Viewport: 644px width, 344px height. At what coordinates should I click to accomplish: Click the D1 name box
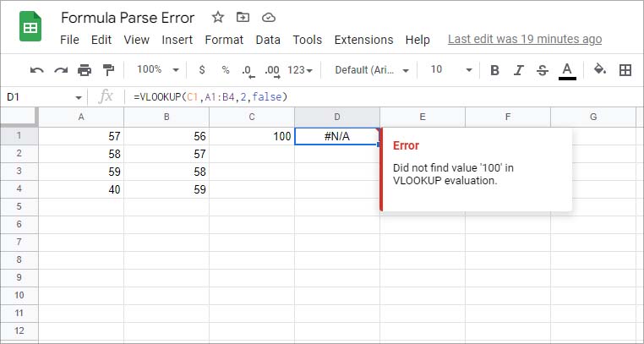click(39, 97)
